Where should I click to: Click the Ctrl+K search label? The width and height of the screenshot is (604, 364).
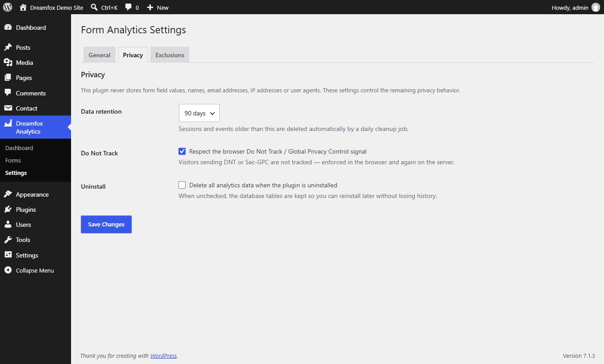coord(109,8)
